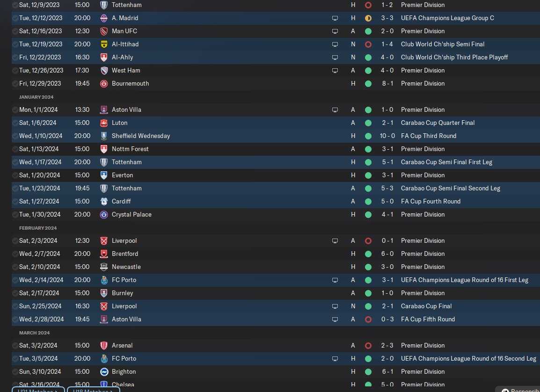Click the Cardiff club crest
Viewport: 540px width, 392px height.
click(104, 202)
